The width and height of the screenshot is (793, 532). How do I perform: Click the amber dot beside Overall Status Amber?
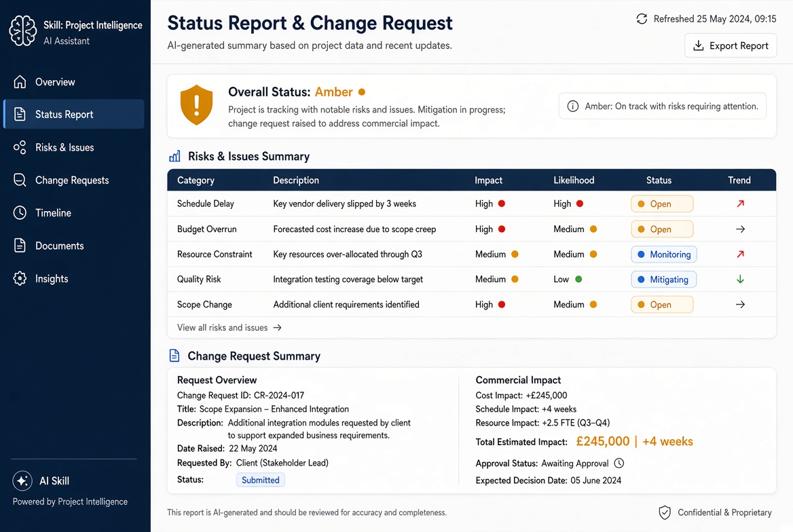click(362, 92)
